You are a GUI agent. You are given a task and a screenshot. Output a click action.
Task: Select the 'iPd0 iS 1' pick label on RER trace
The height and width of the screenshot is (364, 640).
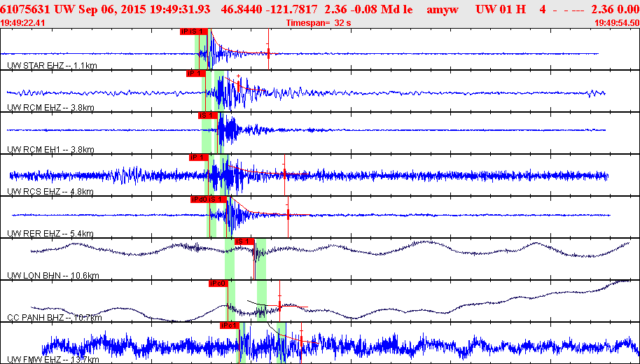click(x=208, y=199)
